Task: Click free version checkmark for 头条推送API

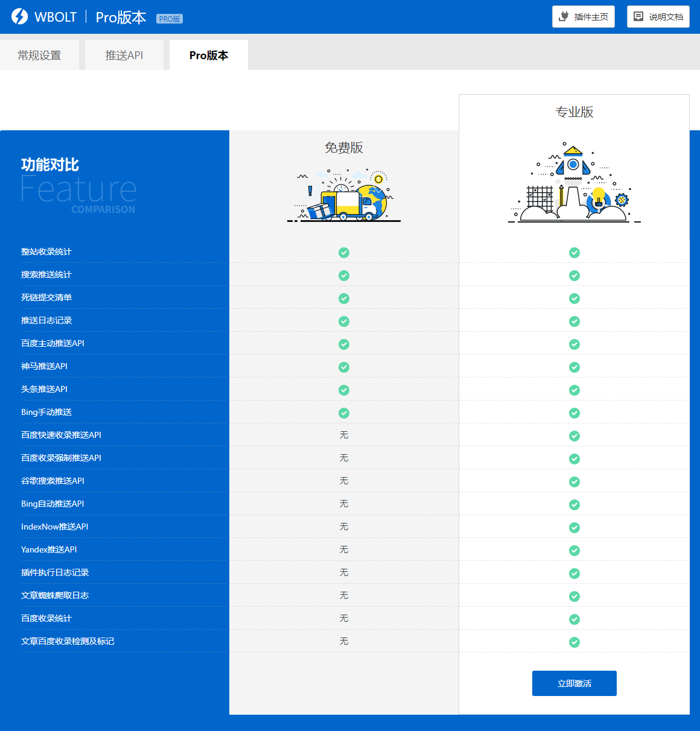Action: (x=344, y=390)
